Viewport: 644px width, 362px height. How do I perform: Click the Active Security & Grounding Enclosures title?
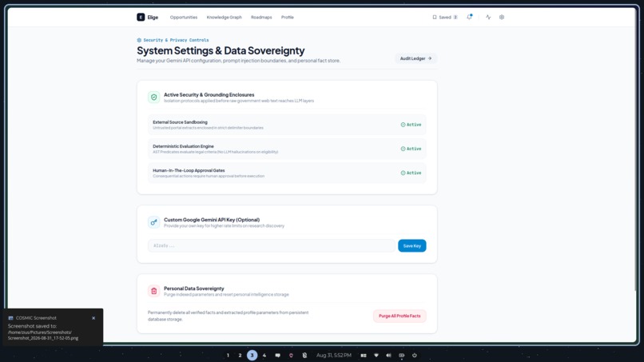[209, 94]
